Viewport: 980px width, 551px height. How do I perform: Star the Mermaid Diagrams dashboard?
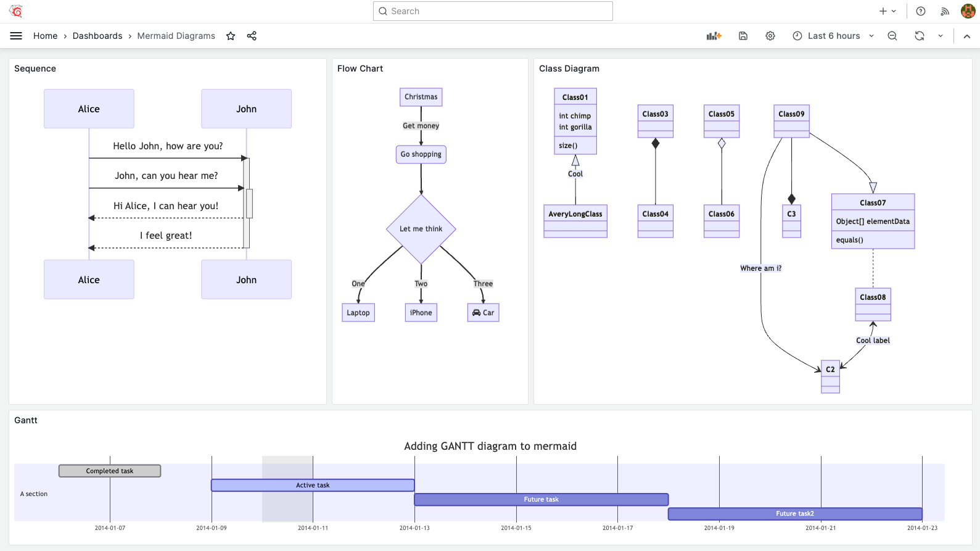(x=231, y=36)
